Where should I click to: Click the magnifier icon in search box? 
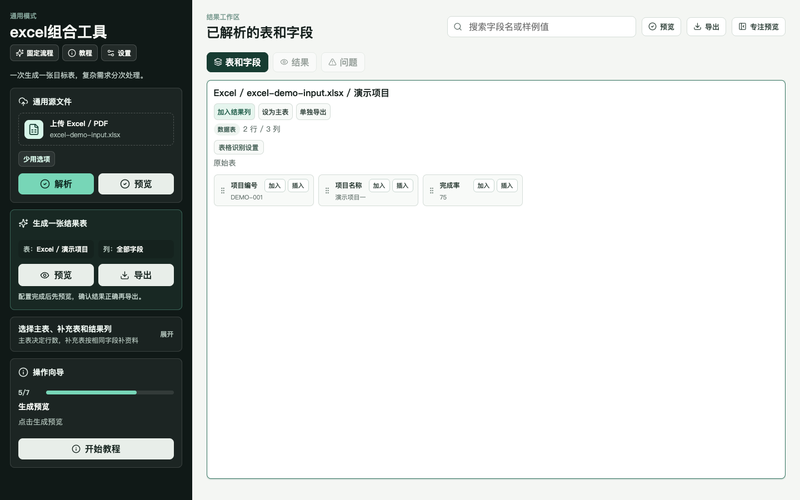point(458,27)
